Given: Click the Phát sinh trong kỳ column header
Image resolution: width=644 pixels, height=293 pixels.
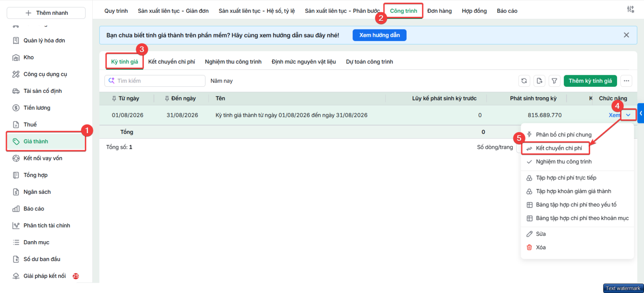Looking at the screenshot, I should [x=533, y=98].
